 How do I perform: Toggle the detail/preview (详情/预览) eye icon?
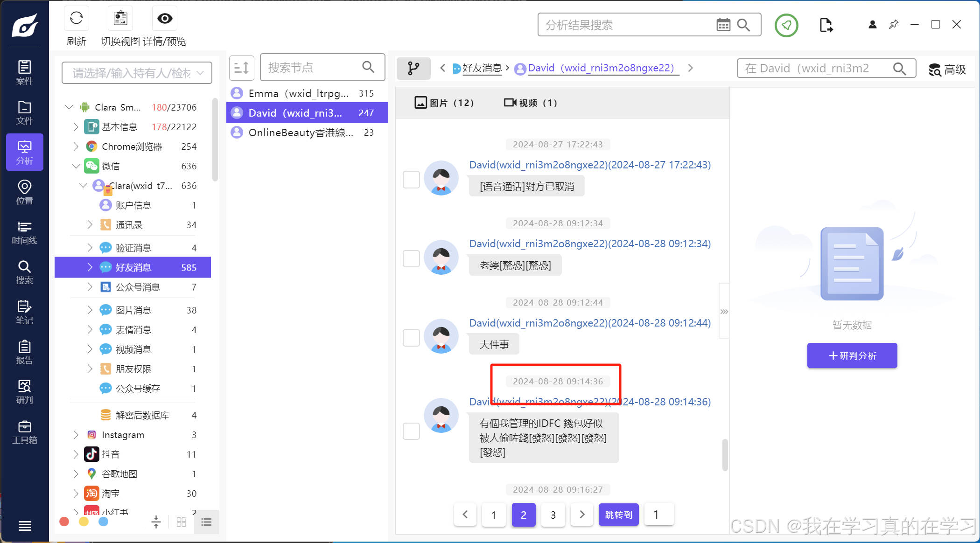point(165,19)
